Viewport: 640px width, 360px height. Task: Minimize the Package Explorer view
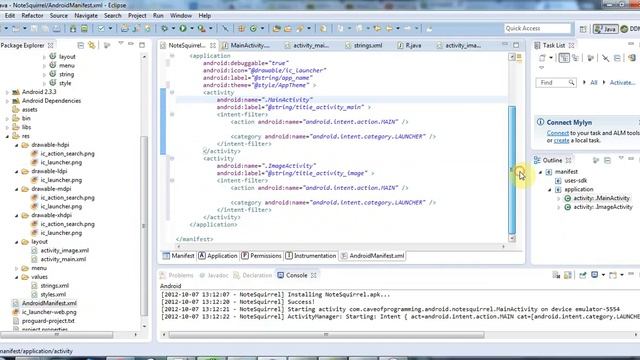point(131,44)
